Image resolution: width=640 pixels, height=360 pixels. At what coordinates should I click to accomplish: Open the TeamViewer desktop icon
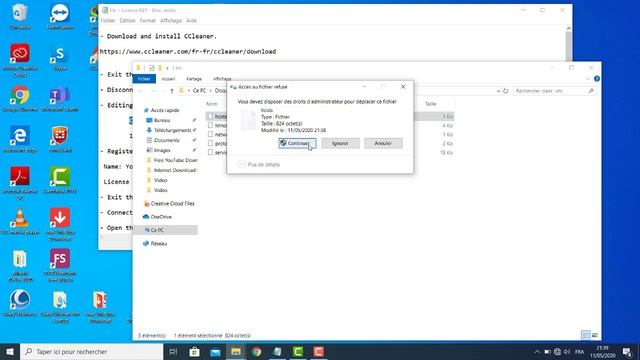click(60, 16)
